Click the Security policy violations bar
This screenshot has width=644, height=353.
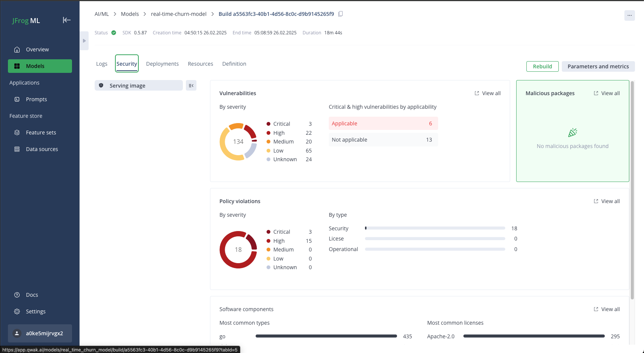[435, 228]
